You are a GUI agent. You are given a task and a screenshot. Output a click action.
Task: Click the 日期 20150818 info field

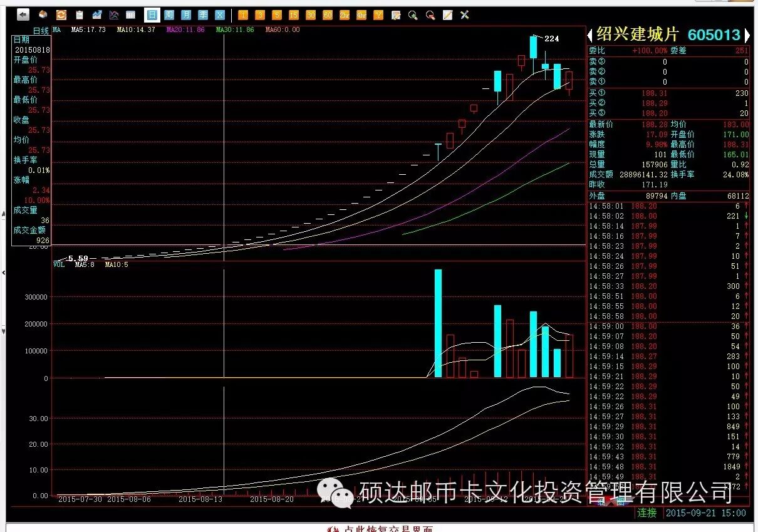[32, 45]
